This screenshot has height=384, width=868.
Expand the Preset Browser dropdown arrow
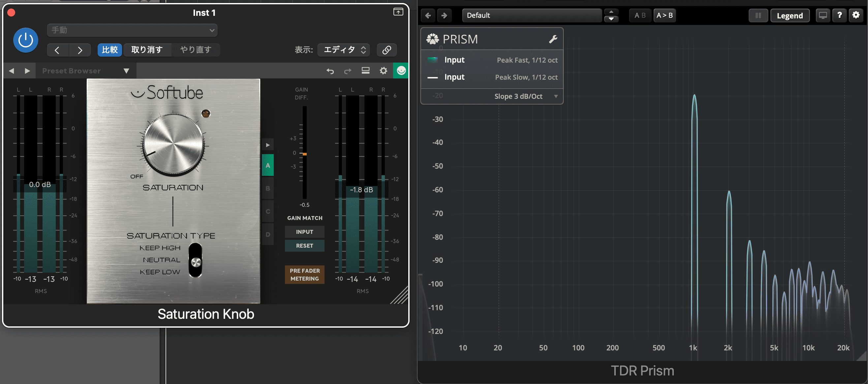(126, 71)
